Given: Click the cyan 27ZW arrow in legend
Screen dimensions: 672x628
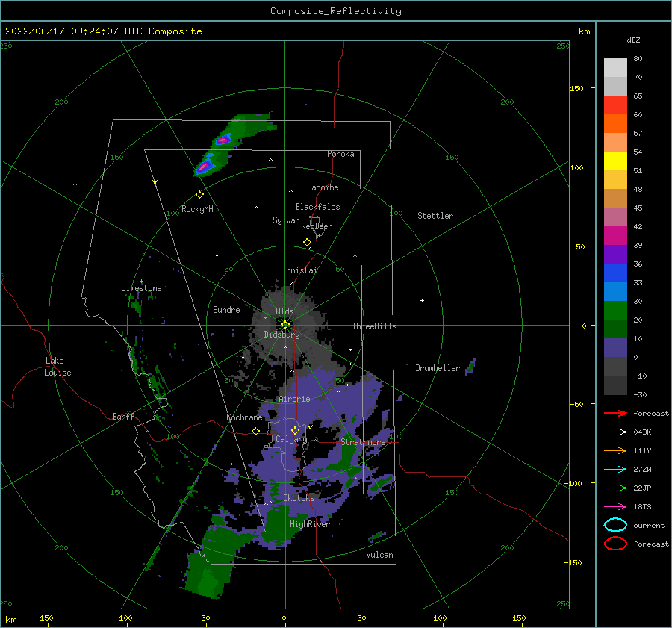Looking at the screenshot, I should pyautogui.click(x=615, y=470).
